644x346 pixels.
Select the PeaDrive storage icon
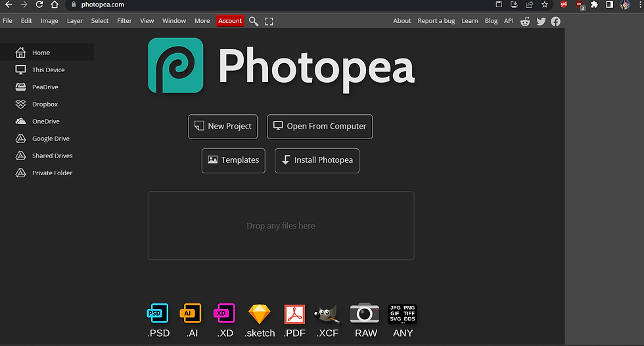(x=20, y=87)
